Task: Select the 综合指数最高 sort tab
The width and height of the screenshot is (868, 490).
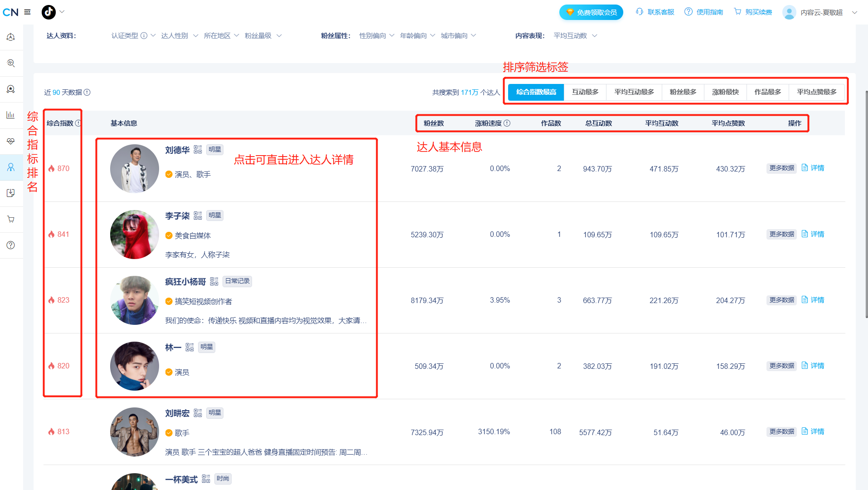Action: click(x=536, y=92)
